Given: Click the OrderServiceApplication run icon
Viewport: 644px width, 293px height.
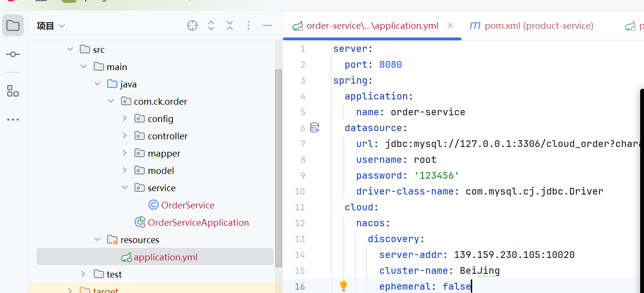Looking at the screenshot, I should coord(140,222).
